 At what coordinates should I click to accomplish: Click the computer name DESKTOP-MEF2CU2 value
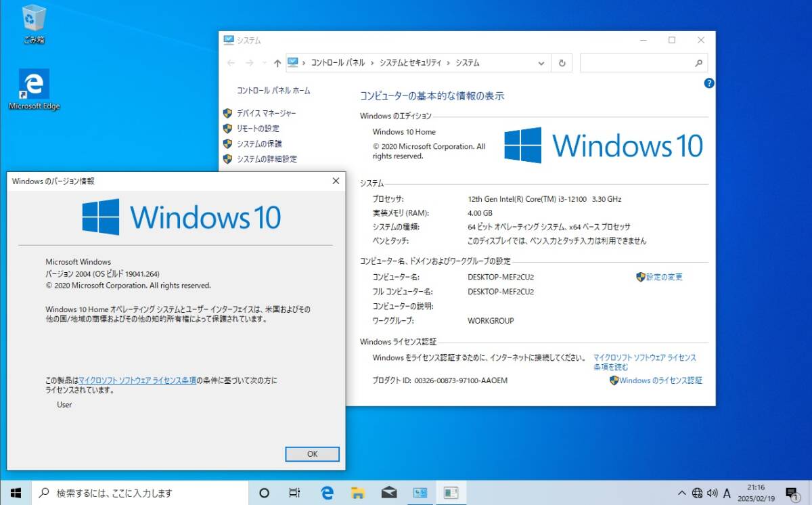[x=501, y=277]
